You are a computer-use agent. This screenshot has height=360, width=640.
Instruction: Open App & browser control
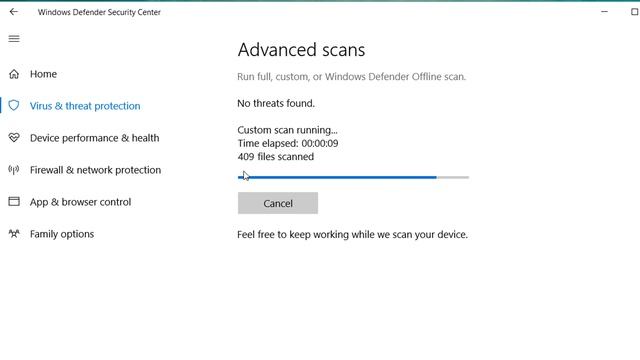pyautogui.click(x=80, y=202)
